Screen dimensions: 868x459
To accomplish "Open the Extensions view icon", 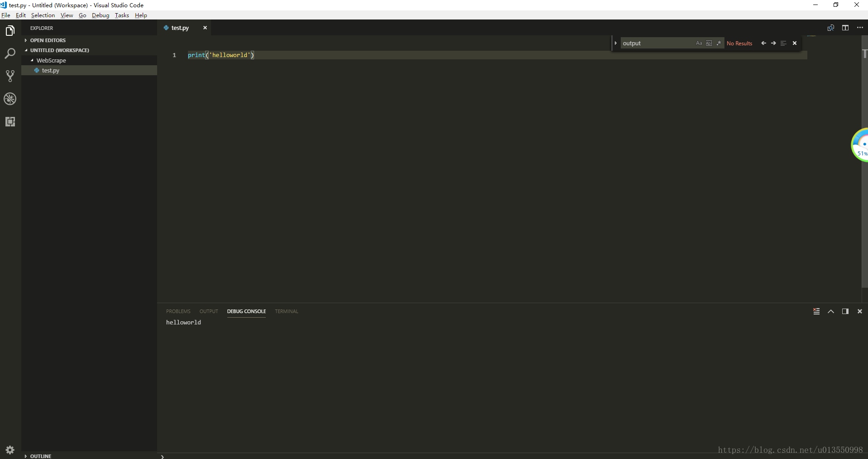I will click(x=10, y=121).
